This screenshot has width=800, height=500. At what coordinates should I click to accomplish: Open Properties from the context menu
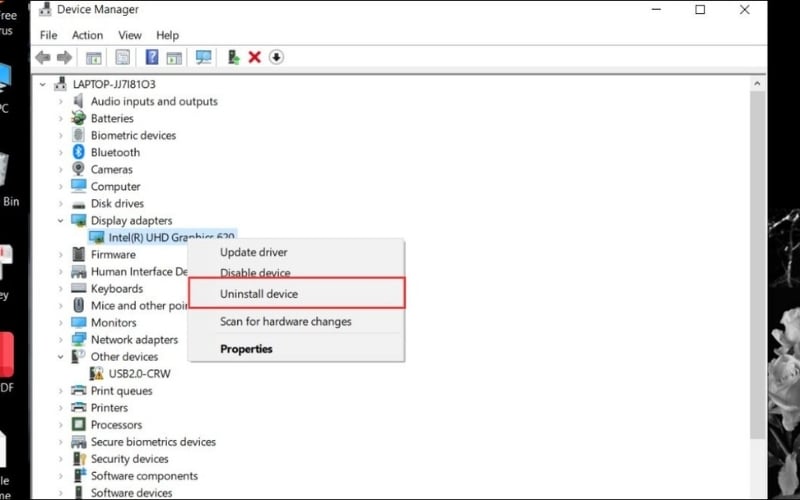pos(246,349)
